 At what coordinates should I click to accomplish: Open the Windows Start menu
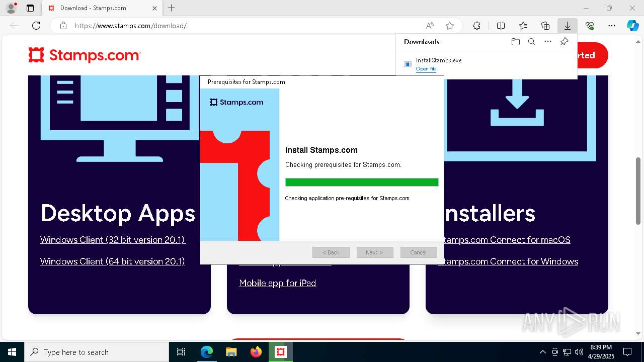(x=12, y=352)
